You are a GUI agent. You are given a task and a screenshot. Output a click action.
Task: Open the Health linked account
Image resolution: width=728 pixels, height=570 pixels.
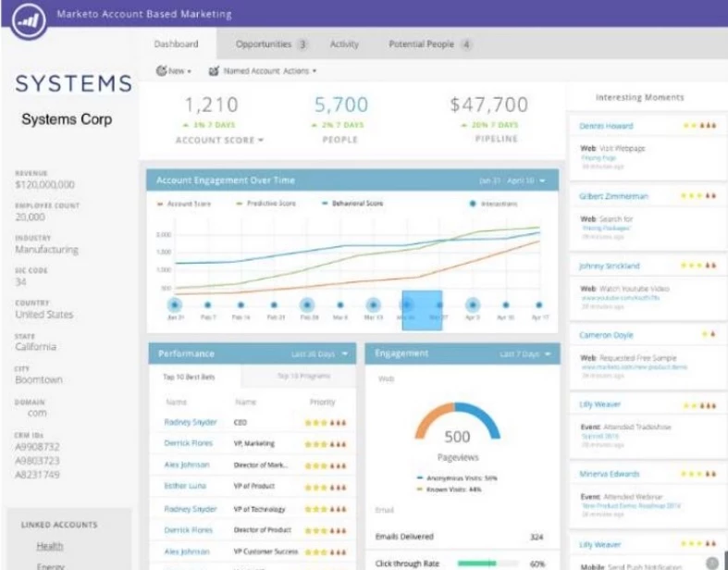click(50, 546)
